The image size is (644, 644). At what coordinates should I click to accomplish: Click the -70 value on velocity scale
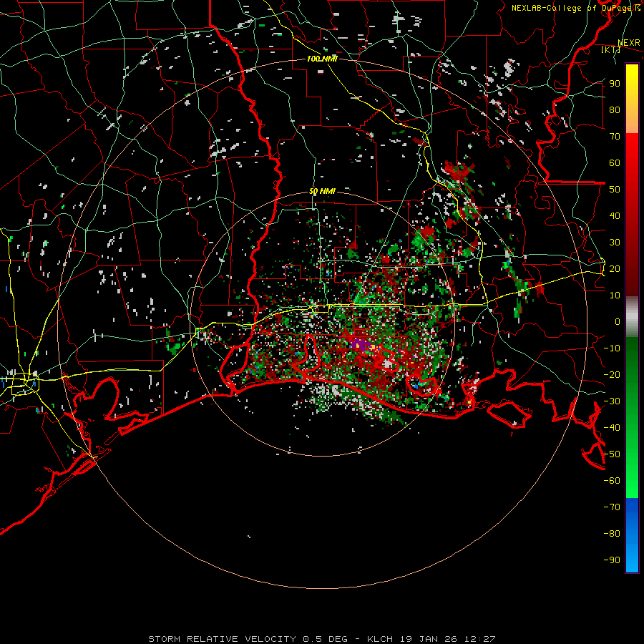(612, 507)
